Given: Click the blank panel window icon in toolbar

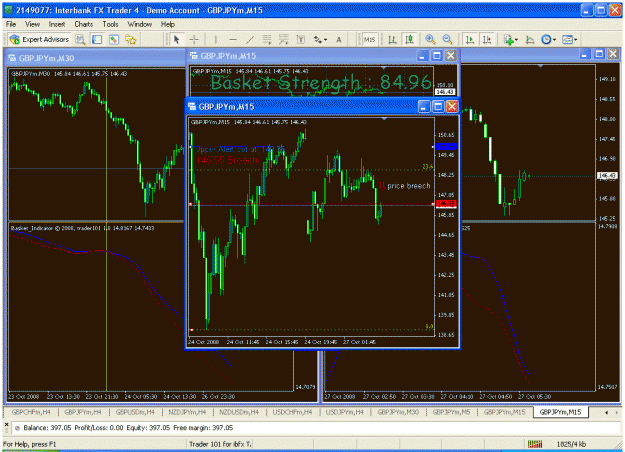Looking at the screenshot, I should (97, 39).
